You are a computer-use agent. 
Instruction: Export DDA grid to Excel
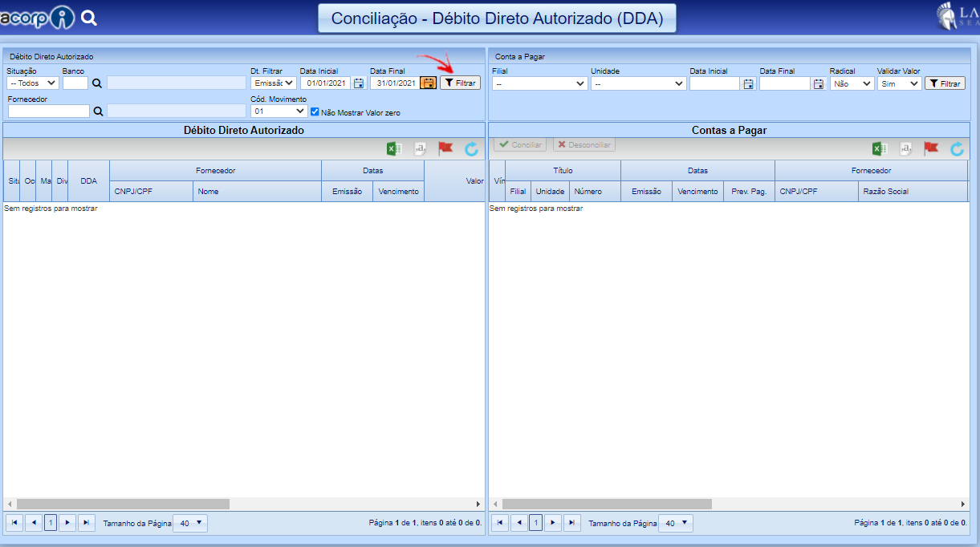(x=393, y=148)
